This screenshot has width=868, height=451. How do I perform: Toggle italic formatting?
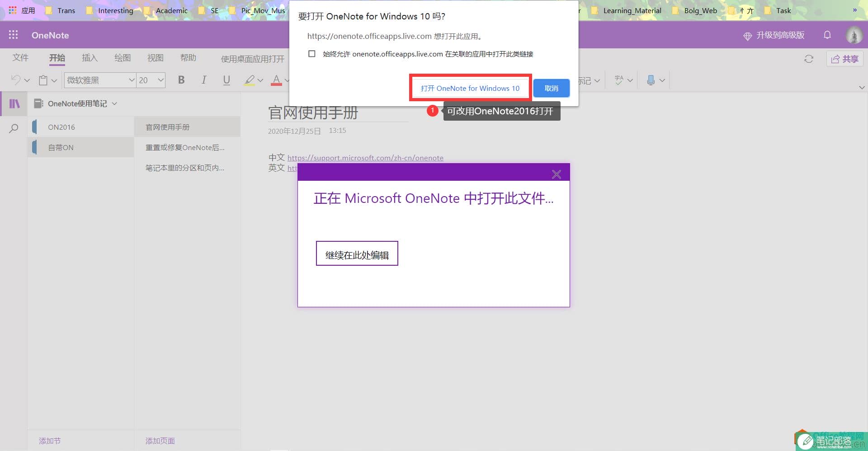click(204, 80)
